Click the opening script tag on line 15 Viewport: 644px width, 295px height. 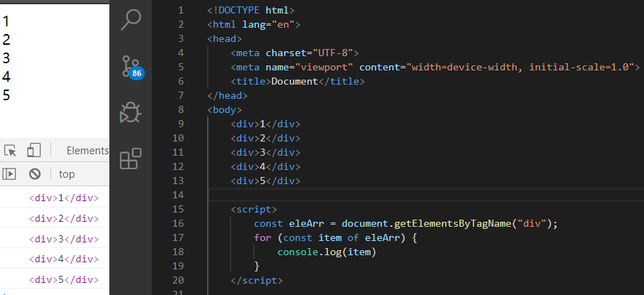point(253,210)
